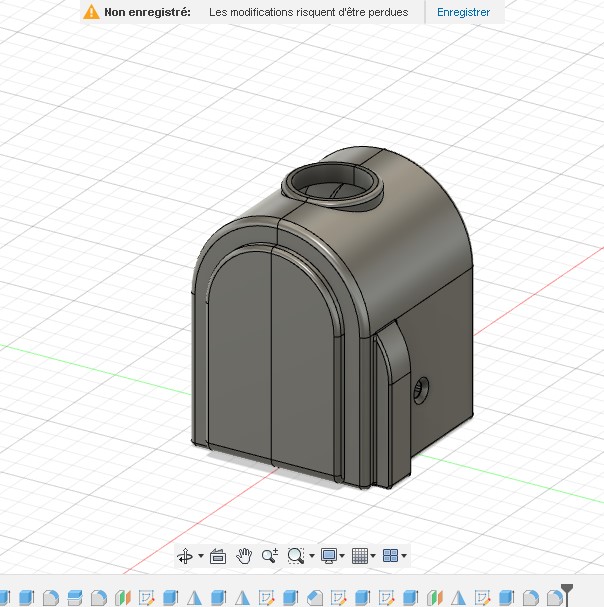The height and width of the screenshot is (607, 604).
Task: Open the Grid and Snaps icon
Action: (x=360, y=556)
